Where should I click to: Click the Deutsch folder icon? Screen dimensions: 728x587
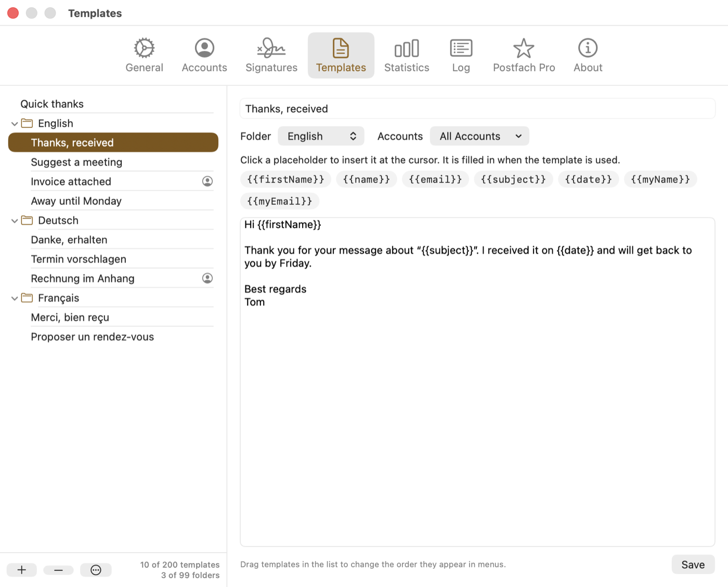(x=27, y=220)
